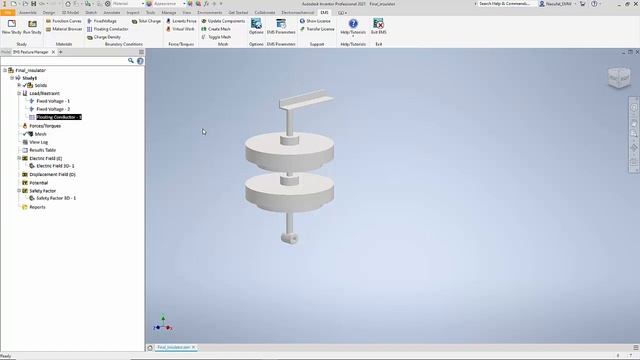The image size is (640, 360).
Task: Click help icon beside browser search
Action: point(140,61)
